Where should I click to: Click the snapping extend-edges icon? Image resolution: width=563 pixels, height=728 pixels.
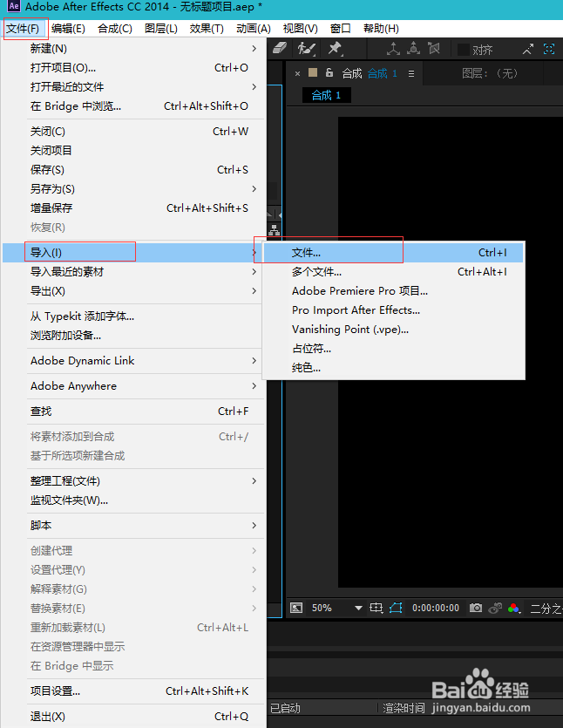[528, 49]
